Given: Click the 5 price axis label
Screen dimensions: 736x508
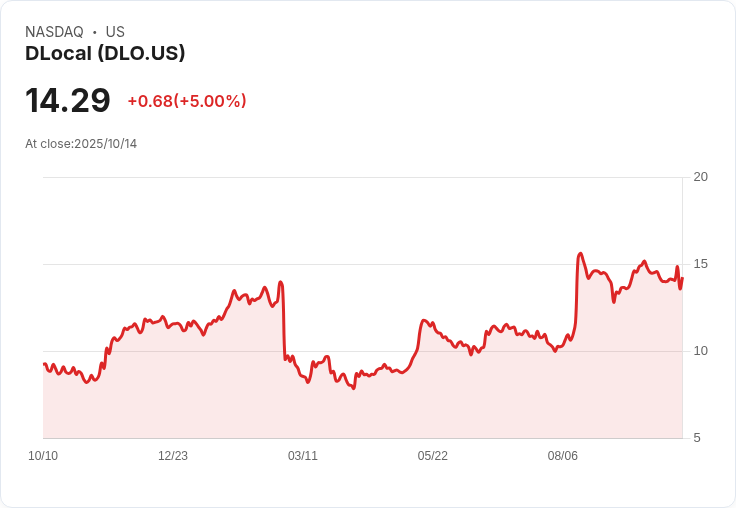Looking at the screenshot, I should pyautogui.click(x=697, y=438).
